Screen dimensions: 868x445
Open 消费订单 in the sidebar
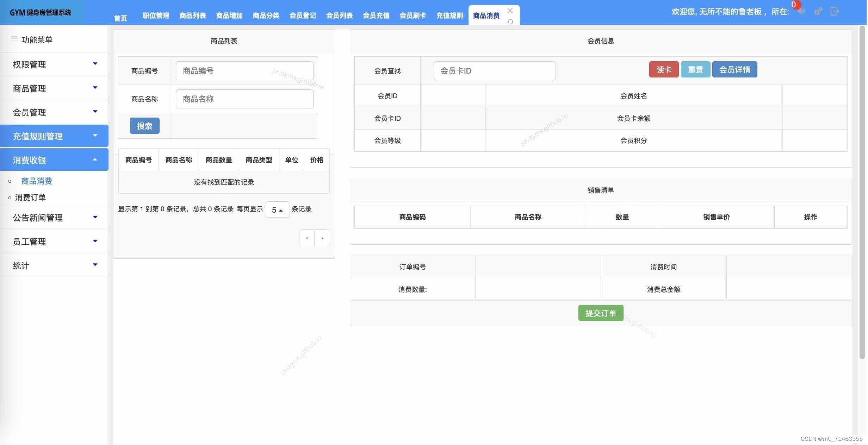(30, 198)
